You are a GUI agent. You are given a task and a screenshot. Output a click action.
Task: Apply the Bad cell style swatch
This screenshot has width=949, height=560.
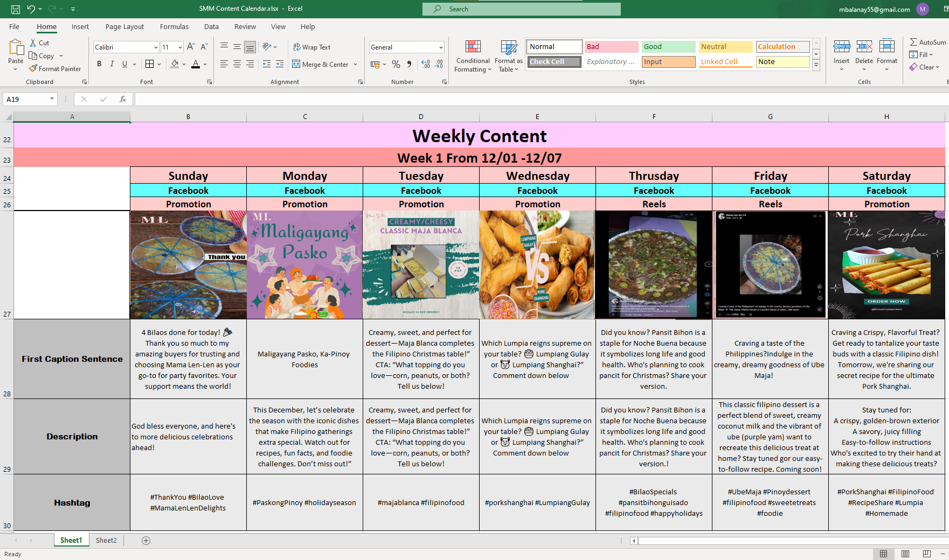click(611, 47)
